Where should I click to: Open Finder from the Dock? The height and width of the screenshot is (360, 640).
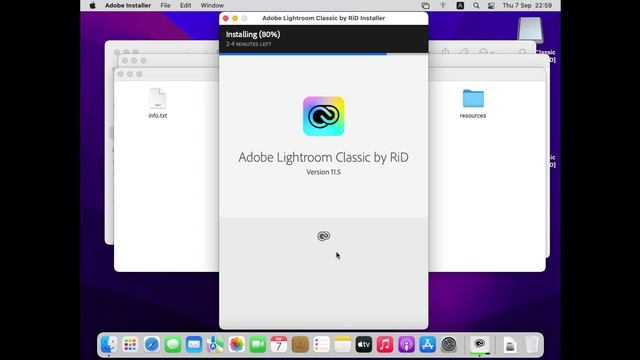(x=109, y=345)
